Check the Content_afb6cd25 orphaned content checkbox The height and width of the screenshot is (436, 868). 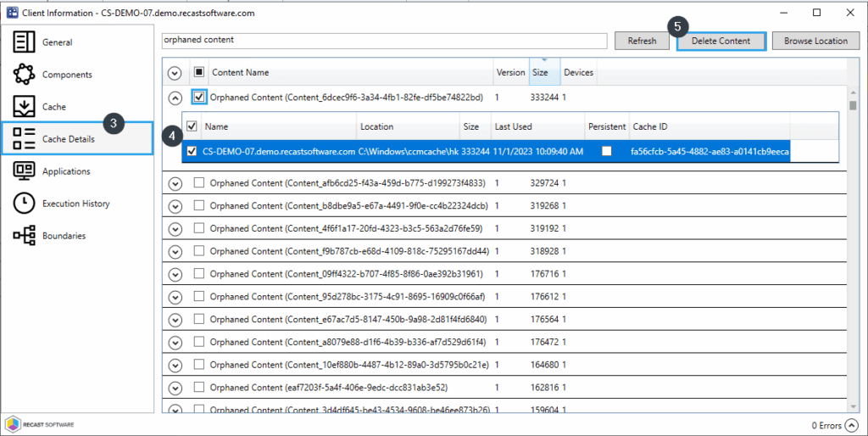[x=199, y=182]
